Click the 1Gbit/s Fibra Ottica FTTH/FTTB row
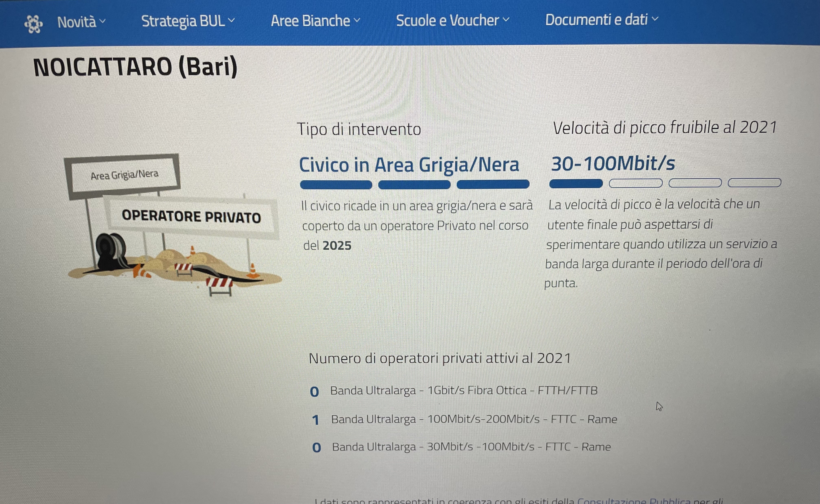This screenshot has width=820, height=504. 454,391
